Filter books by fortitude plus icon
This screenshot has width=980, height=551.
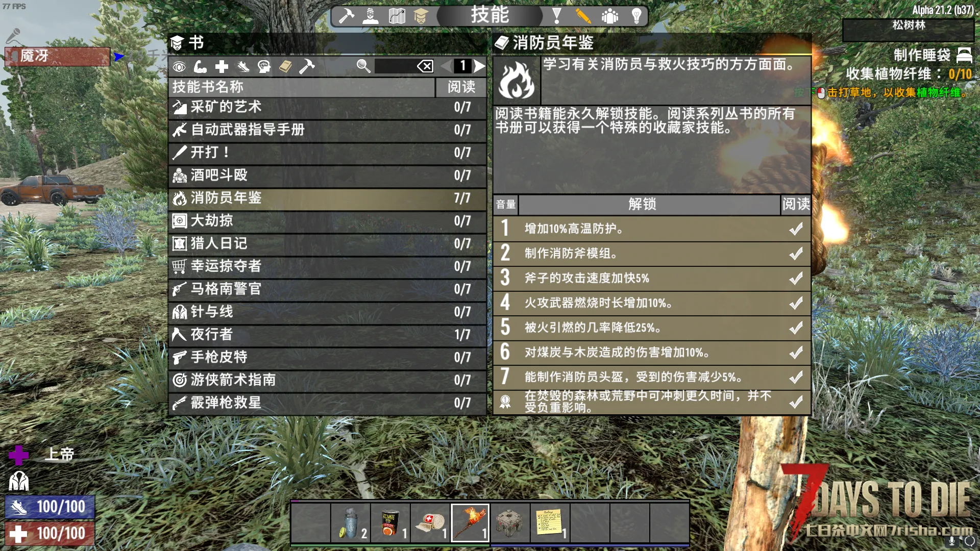pos(222,66)
